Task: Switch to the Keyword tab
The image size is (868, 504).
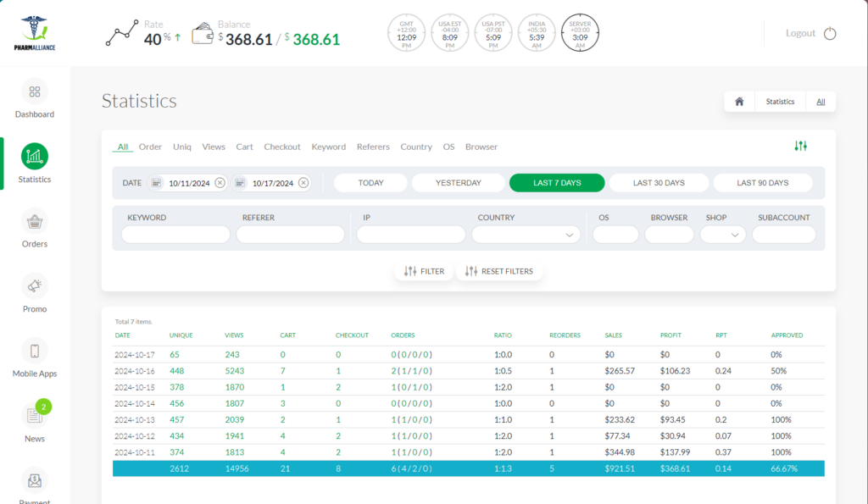Action: (329, 147)
